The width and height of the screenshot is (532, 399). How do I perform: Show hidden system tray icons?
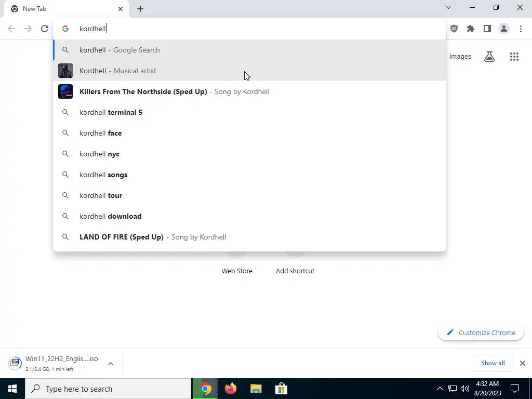coord(440,389)
